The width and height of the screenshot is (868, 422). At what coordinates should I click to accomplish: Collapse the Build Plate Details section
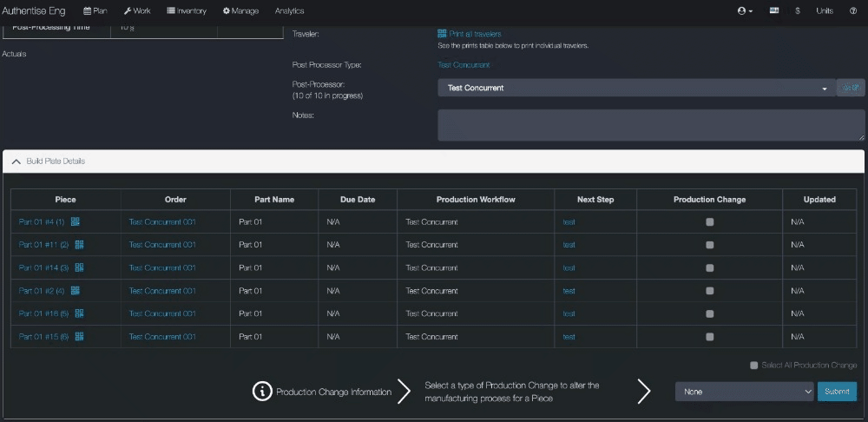[17, 162]
